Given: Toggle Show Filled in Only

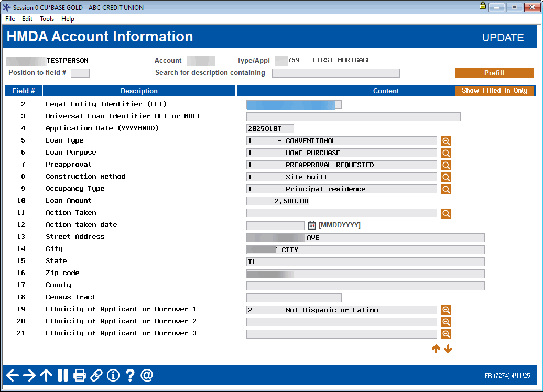Looking at the screenshot, I should coord(494,90).
